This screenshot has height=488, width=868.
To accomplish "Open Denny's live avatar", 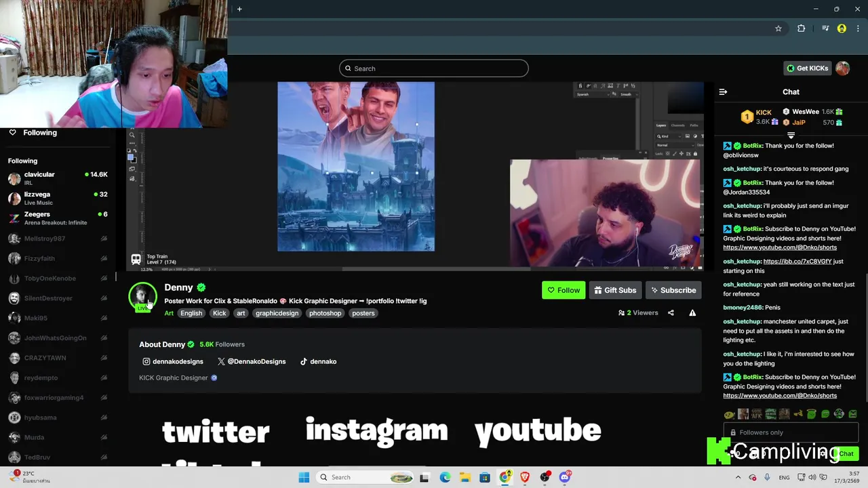I will pos(142,296).
